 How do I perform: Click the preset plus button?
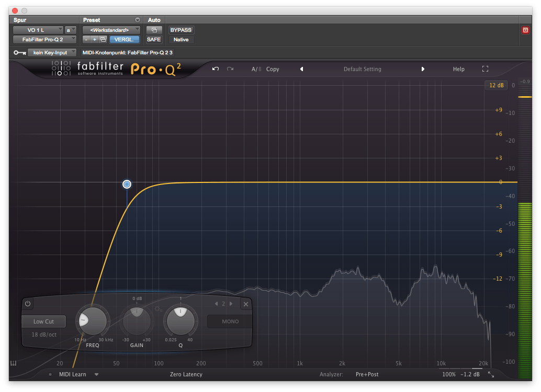coord(95,40)
